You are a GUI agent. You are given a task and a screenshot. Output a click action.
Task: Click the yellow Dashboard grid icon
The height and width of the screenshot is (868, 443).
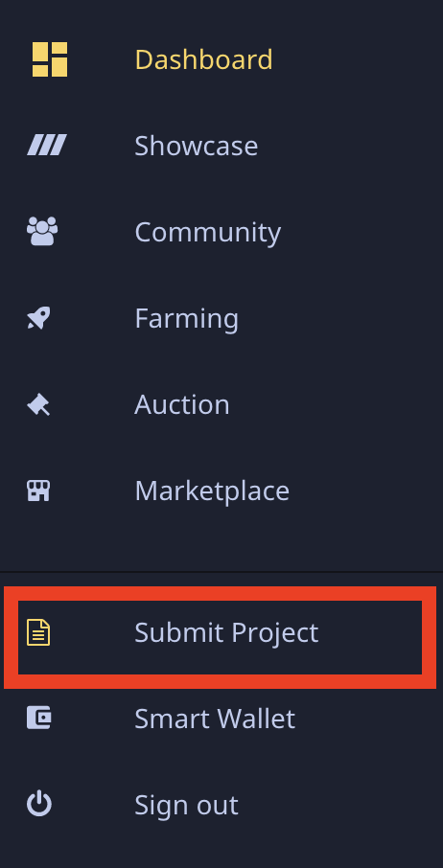pyautogui.click(x=50, y=59)
